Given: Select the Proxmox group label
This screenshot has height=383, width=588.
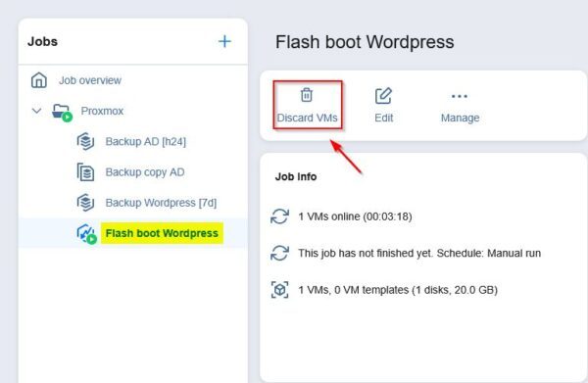Looking at the screenshot, I should (x=102, y=111).
